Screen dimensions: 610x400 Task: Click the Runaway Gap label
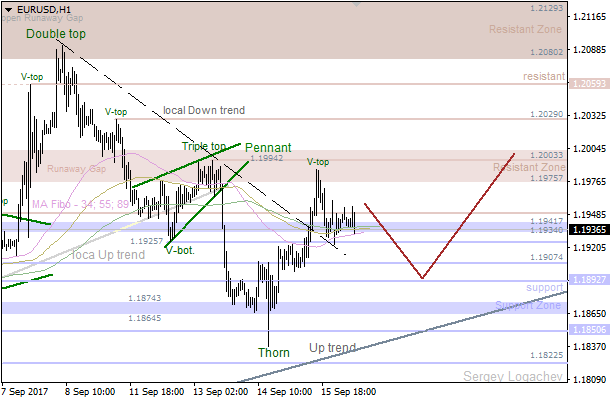click(75, 169)
